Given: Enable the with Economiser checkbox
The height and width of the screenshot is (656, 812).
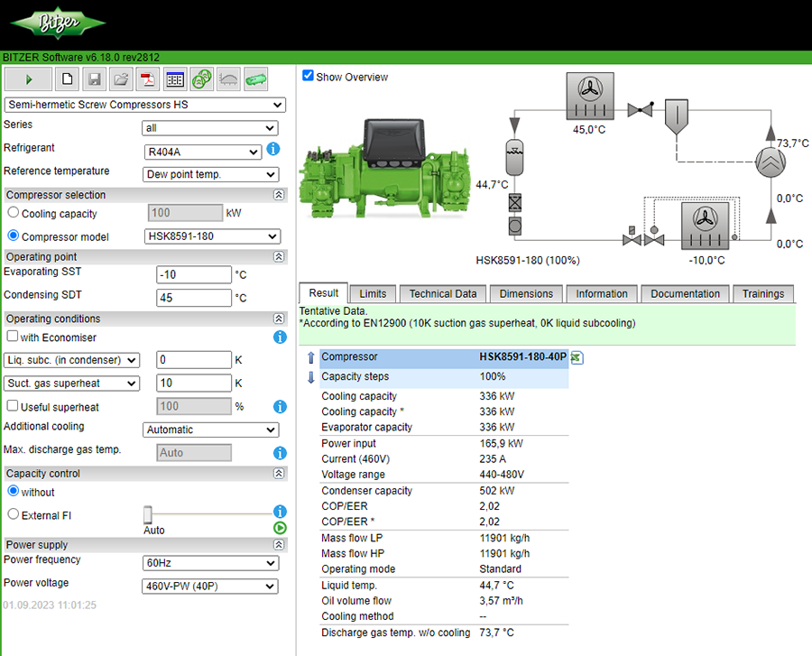Looking at the screenshot, I should click(x=13, y=336).
